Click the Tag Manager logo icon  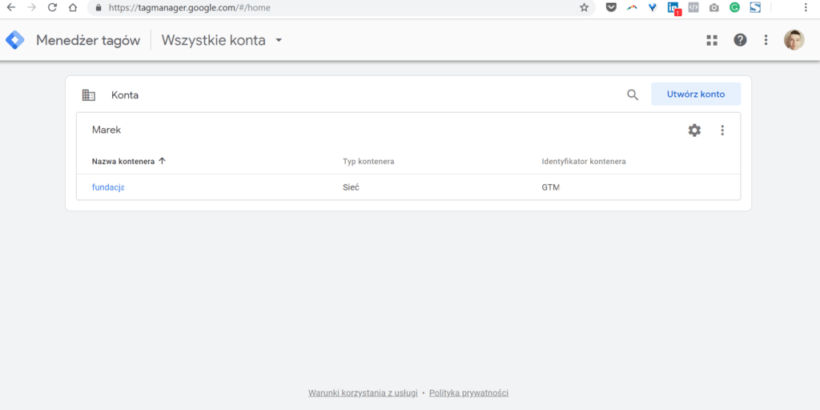pos(15,40)
